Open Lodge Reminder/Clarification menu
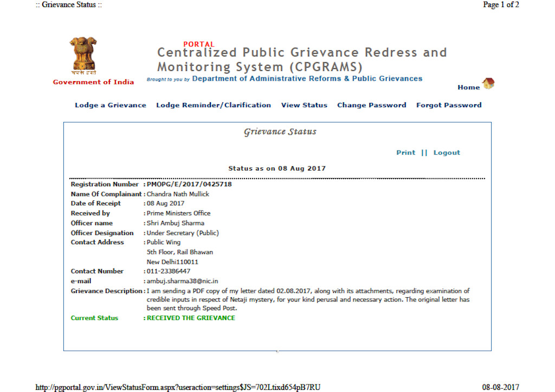 [214, 105]
